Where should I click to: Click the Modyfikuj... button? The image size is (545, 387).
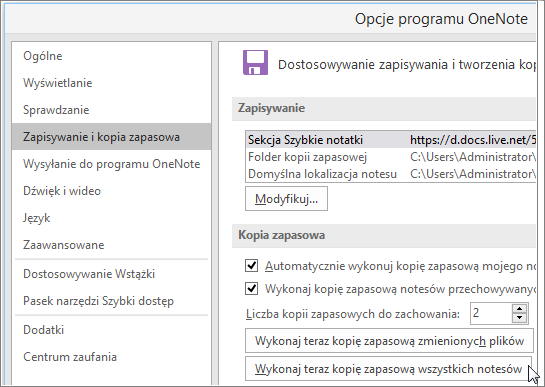[x=286, y=199]
